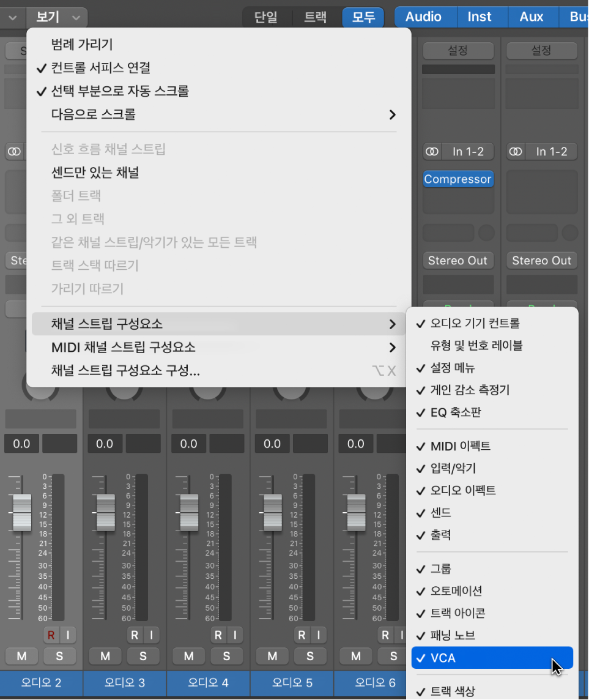Open the 보기 menu dropdown
Image resolution: width=589 pixels, height=700 pixels.
coord(57,17)
